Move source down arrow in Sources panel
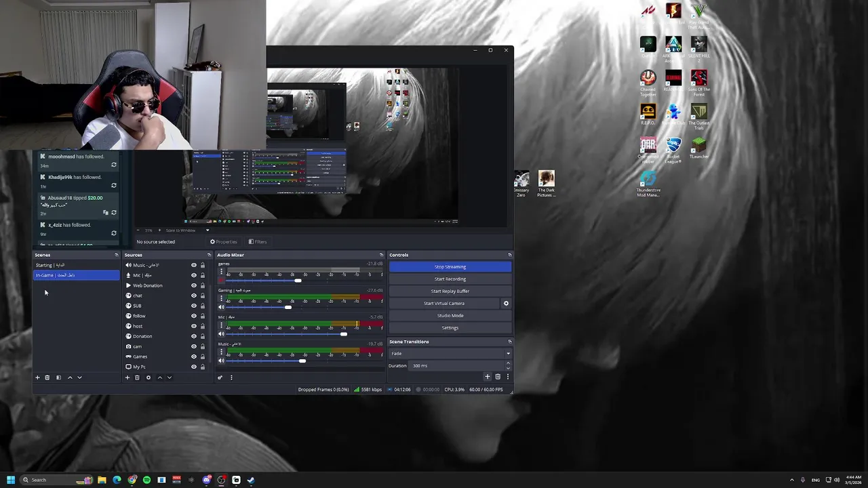 click(170, 378)
